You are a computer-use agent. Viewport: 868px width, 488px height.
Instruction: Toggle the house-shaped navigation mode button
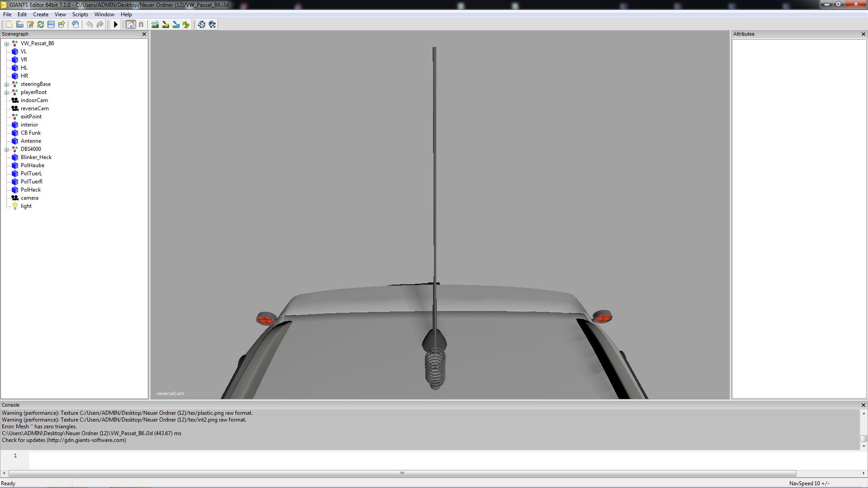pyautogui.click(x=131, y=24)
